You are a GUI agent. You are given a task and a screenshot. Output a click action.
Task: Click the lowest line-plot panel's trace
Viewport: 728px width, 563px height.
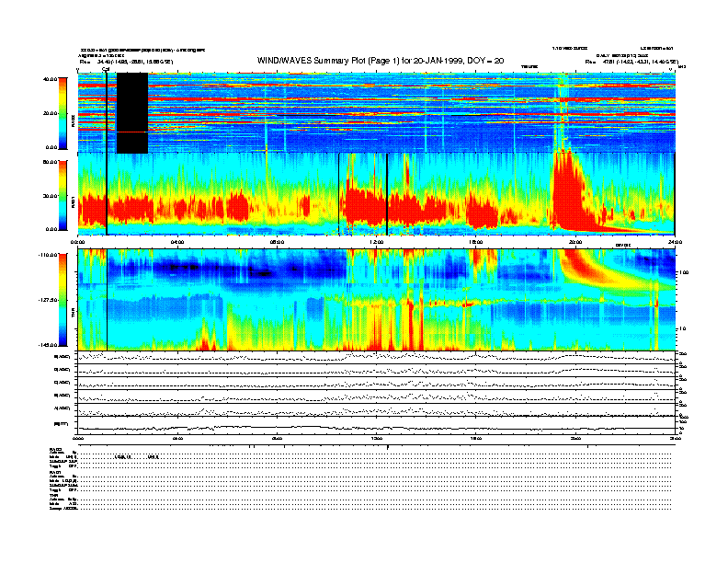(x=376, y=427)
